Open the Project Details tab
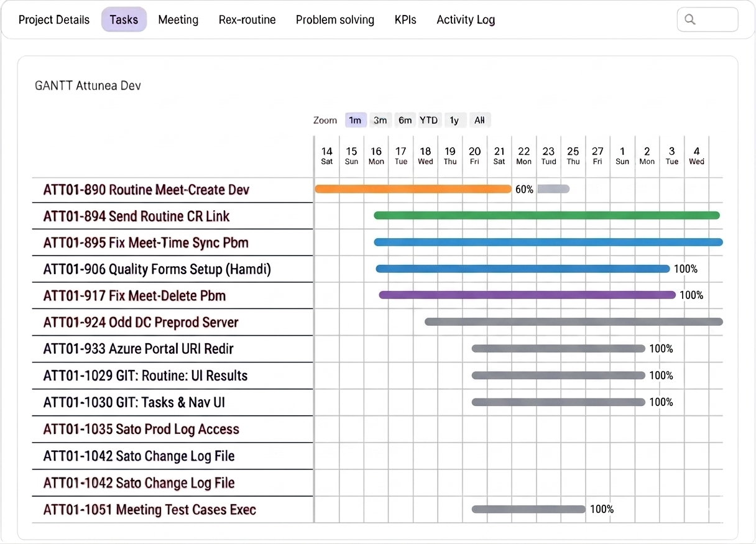Viewport: 756px width, 544px height. point(54,19)
